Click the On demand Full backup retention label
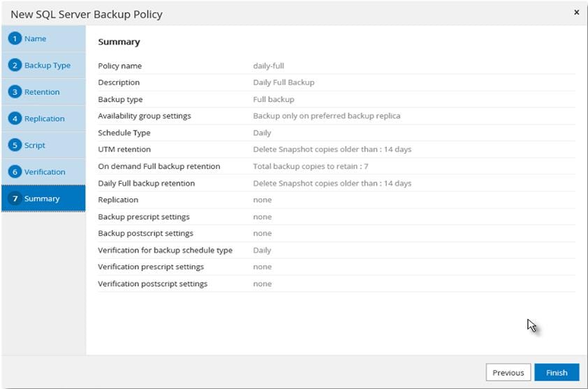Image resolution: width=588 pixels, height=389 pixels. click(x=159, y=166)
